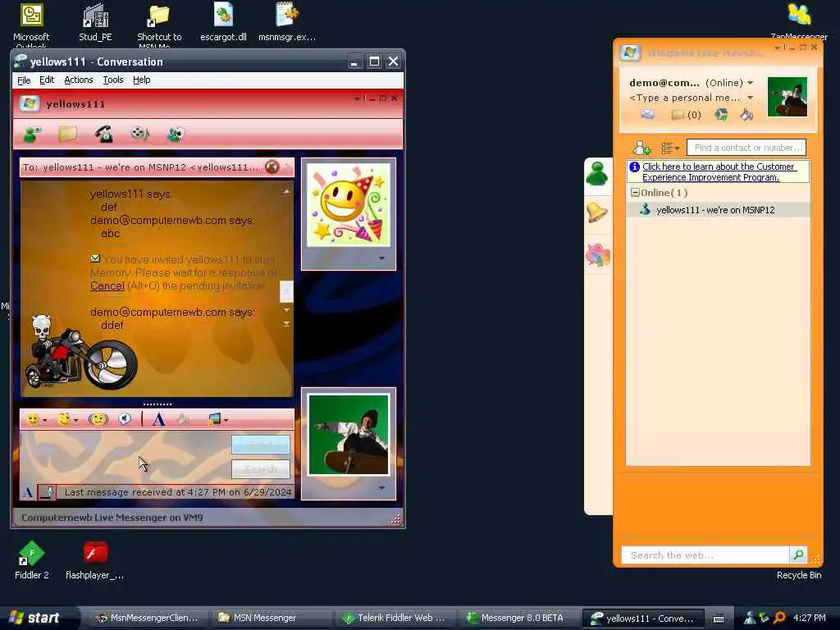Select the colorful piggy tab icon
Viewport: 840px width, 630px height.
(x=598, y=254)
